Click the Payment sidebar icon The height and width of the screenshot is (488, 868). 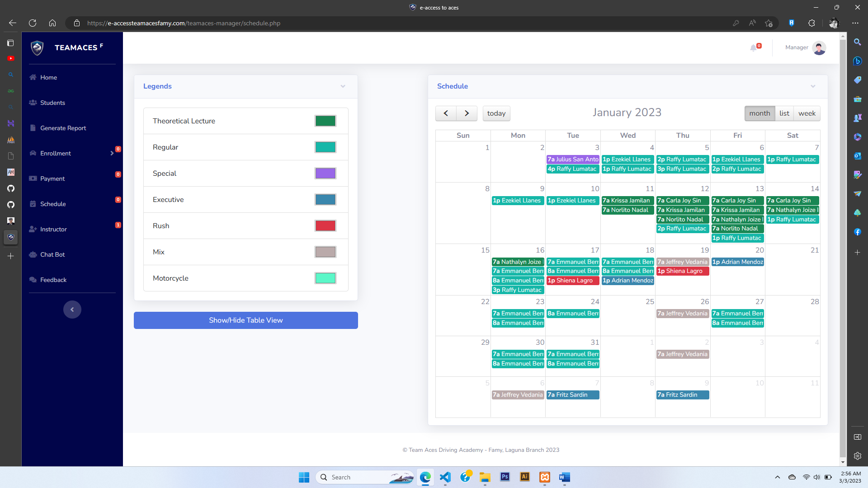(x=33, y=178)
